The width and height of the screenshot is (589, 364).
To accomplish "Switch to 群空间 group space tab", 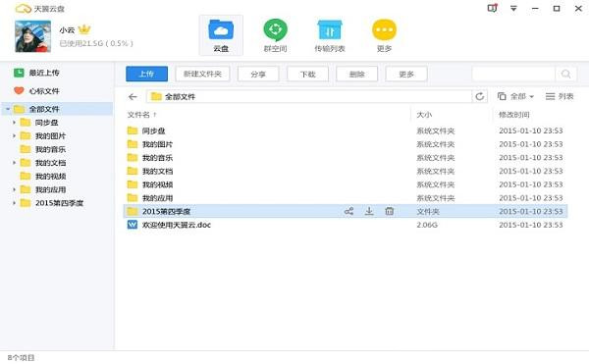I will pos(275,35).
